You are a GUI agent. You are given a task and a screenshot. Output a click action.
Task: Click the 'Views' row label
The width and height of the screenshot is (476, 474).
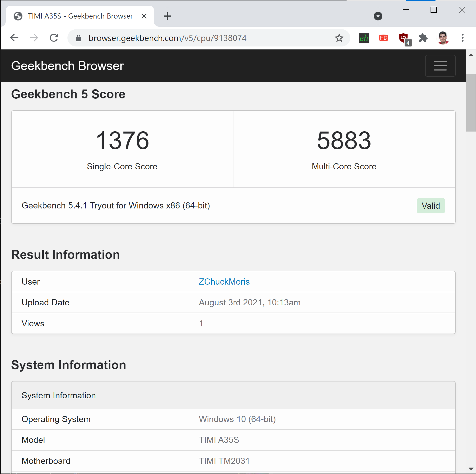pos(33,323)
